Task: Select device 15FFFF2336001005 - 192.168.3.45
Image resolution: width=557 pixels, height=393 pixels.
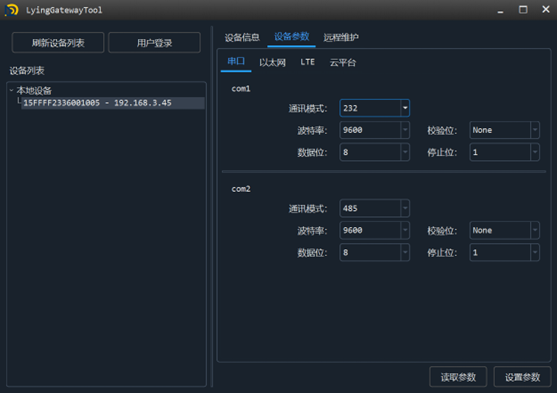Action: click(113, 103)
